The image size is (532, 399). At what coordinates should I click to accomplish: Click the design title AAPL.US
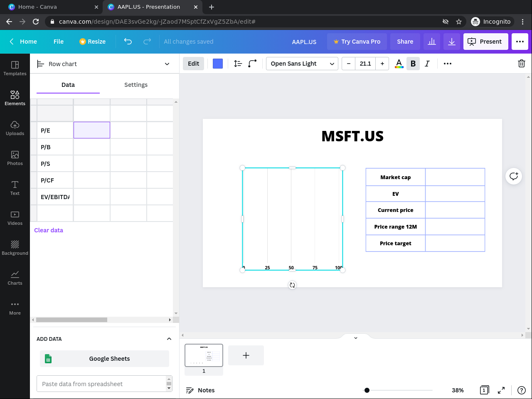[x=304, y=42]
